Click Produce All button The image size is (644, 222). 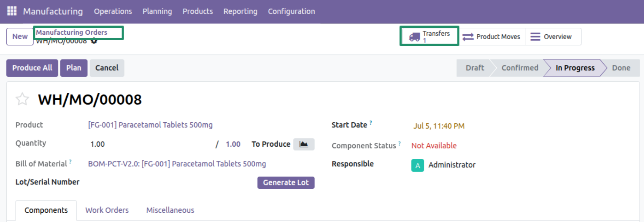click(x=32, y=68)
